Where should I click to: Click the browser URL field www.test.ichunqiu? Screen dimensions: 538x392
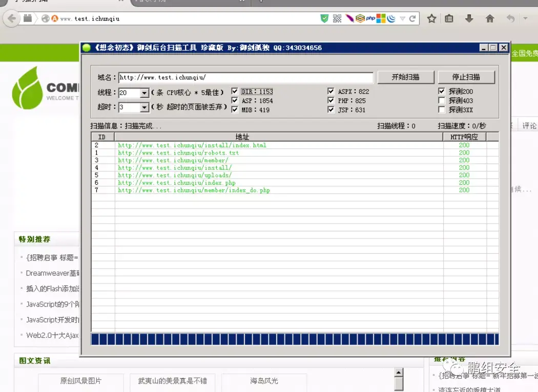(189, 18)
